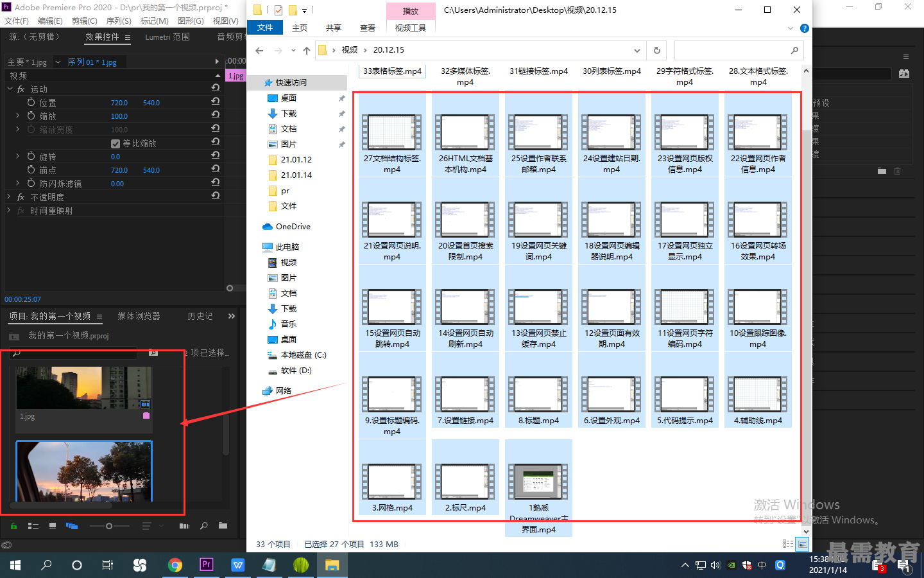Screen dimensions: 924x578
Task: Open the 效果控件 panel menu icon
Action: point(128,38)
